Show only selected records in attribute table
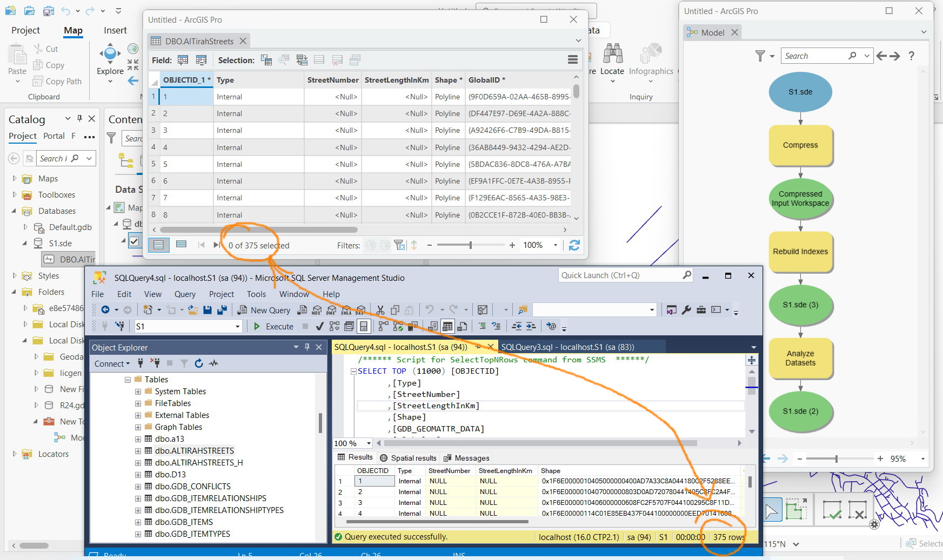The height and width of the screenshot is (560, 943). [181, 244]
